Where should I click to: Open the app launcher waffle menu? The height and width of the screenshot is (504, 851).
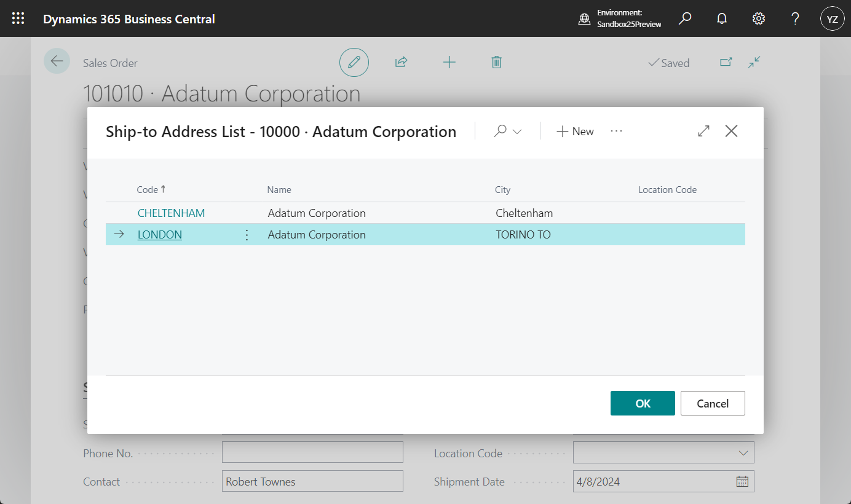tap(18, 18)
